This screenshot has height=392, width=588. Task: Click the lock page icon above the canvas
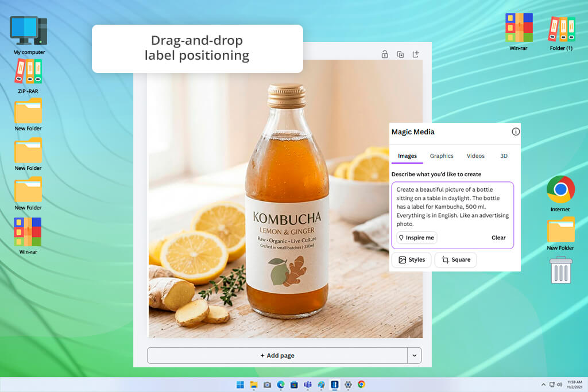click(385, 55)
